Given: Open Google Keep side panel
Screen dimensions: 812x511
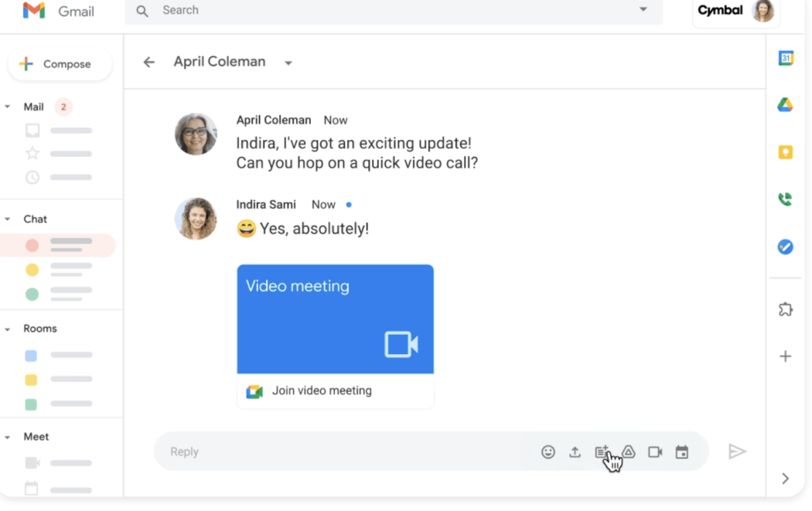Looking at the screenshot, I should point(786,152).
